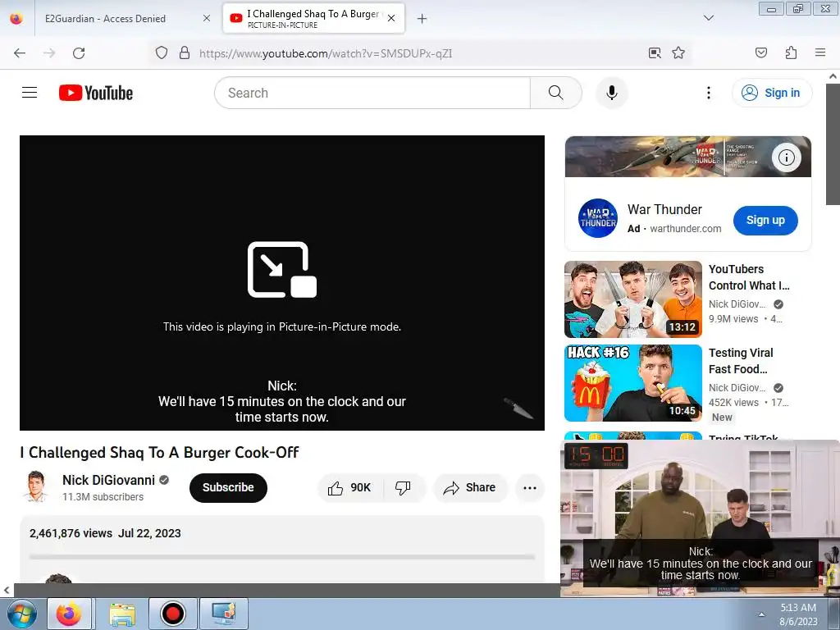Start voice search with microphone icon
Image resolution: width=840 pixels, height=630 pixels.
pyautogui.click(x=611, y=93)
